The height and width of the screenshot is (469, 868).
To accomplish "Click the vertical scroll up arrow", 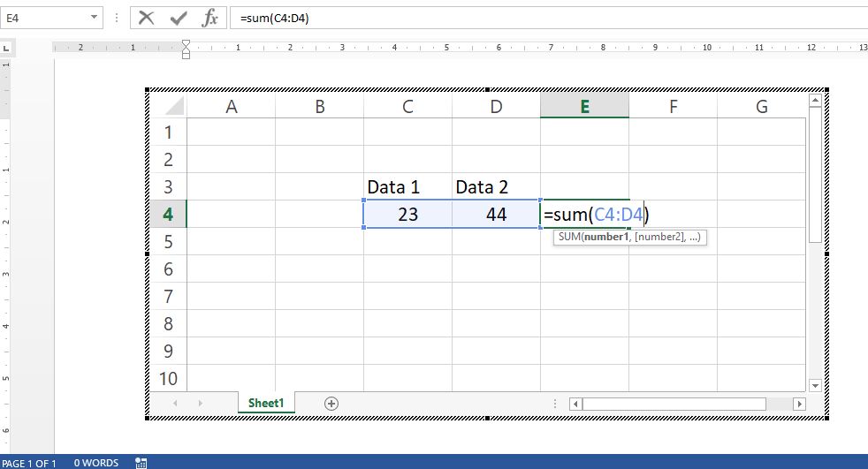I will 815,101.
